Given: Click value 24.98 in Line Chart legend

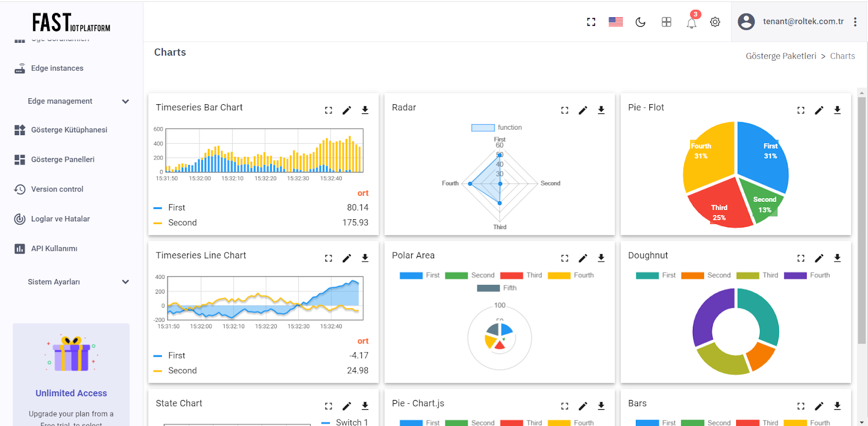Looking at the screenshot, I should click(358, 371).
